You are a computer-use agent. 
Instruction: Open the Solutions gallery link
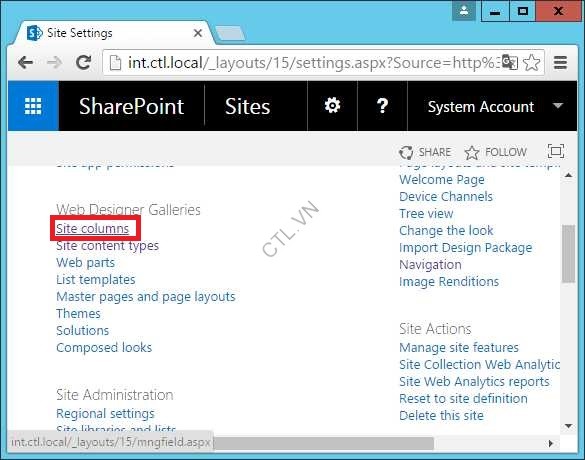(82, 331)
